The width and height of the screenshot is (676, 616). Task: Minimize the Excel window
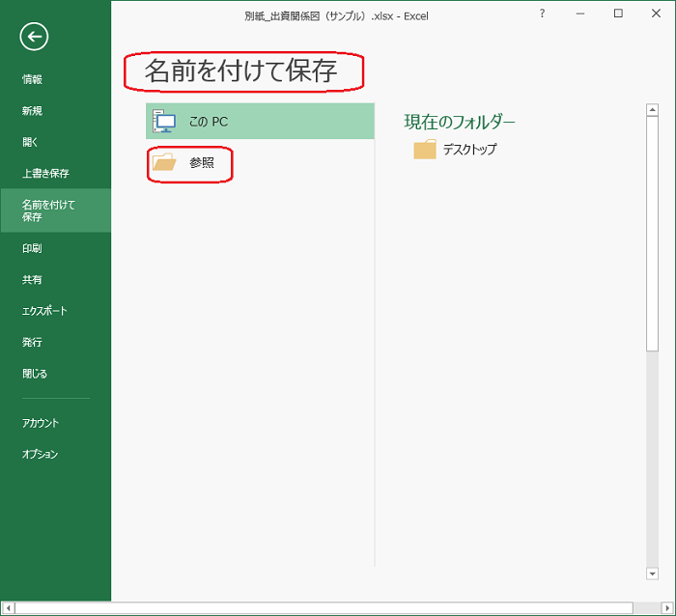click(x=580, y=14)
